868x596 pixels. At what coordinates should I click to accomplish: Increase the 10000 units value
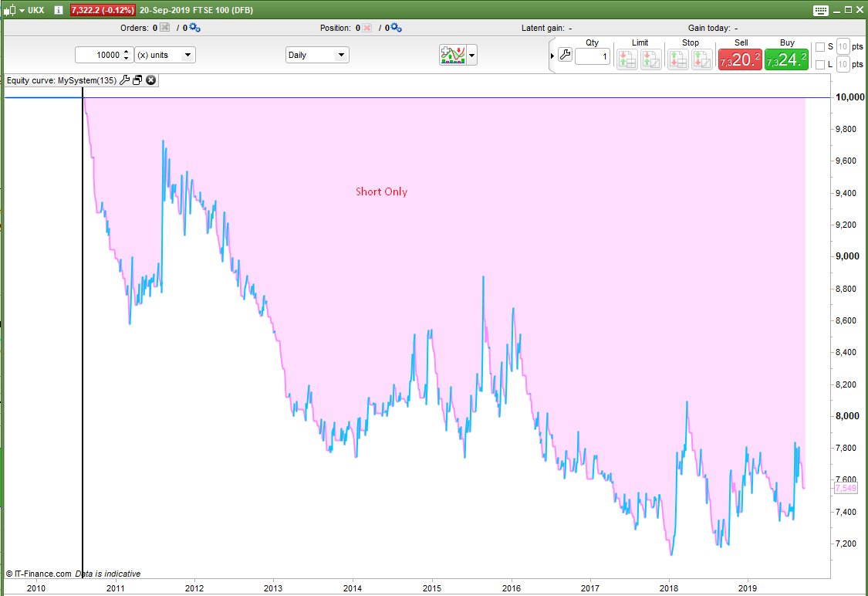pos(127,52)
